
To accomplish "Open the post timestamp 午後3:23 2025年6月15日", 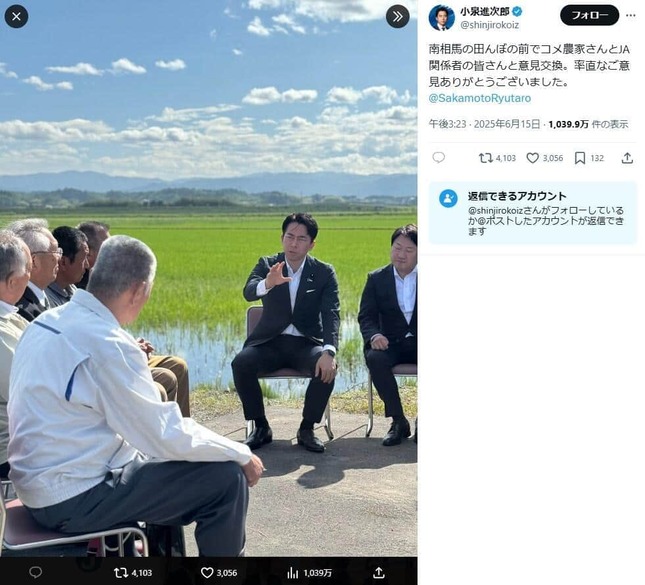I will [x=484, y=124].
